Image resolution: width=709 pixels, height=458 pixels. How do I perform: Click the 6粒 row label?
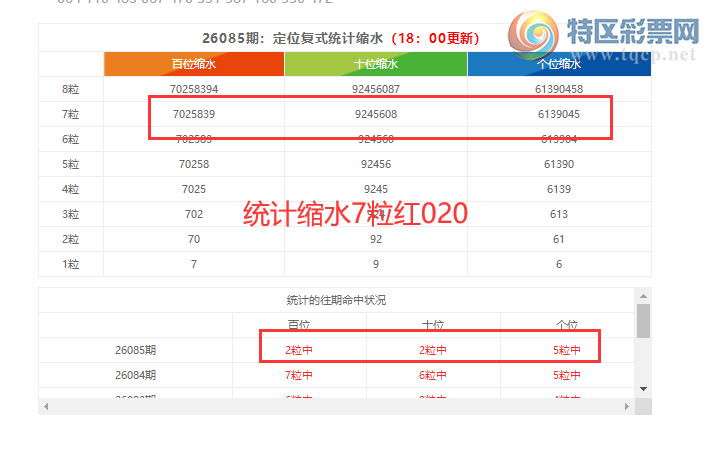[x=71, y=139]
